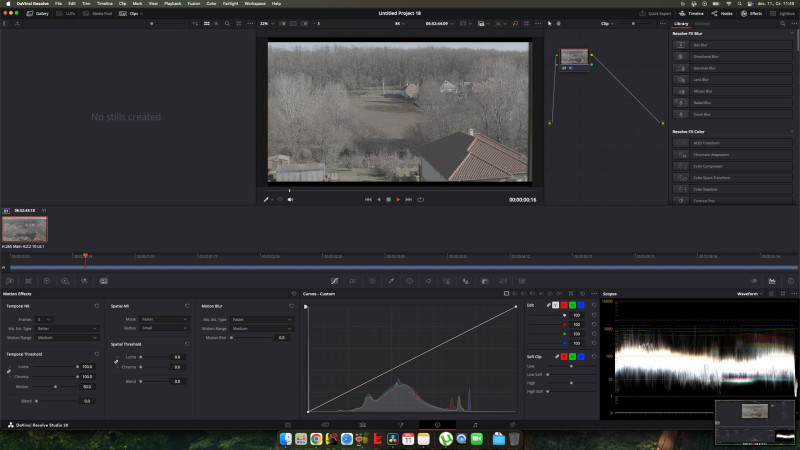
Task: Open Motion Blur Mo. Est. Type dropdown
Action: [261, 319]
